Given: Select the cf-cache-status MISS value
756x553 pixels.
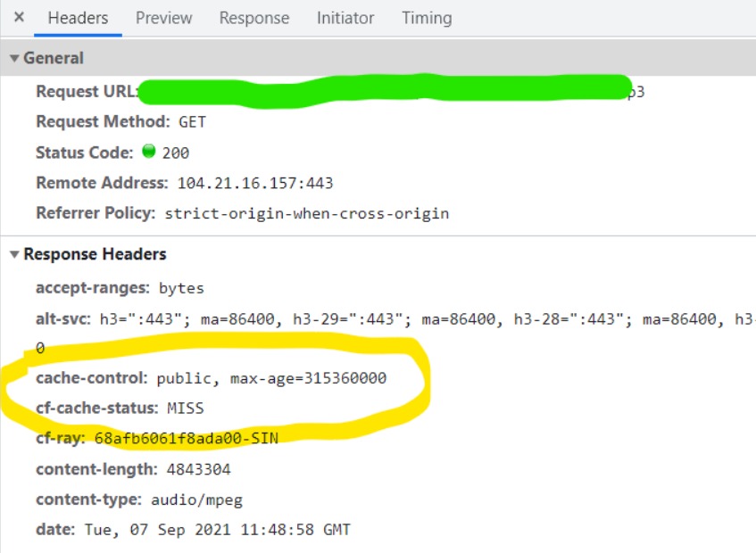Looking at the screenshot, I should click(186, 409).
